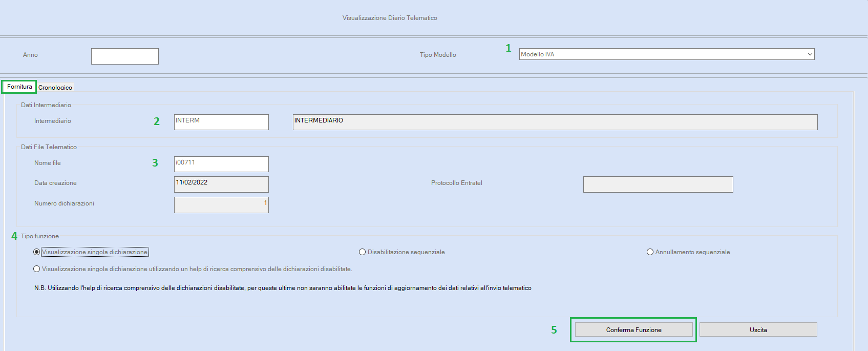868x351 pixels.
Task: Click the Visualizzazione Diario Telematico title
Action: click(390, 18)
